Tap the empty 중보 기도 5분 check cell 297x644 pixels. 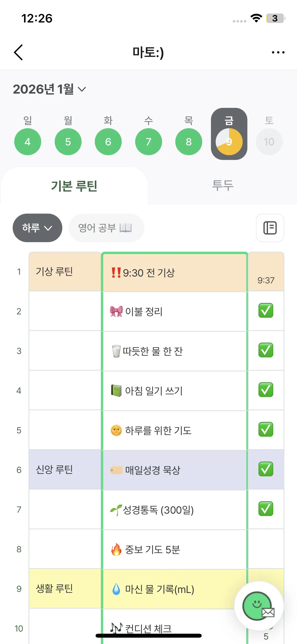coord(266,549)
